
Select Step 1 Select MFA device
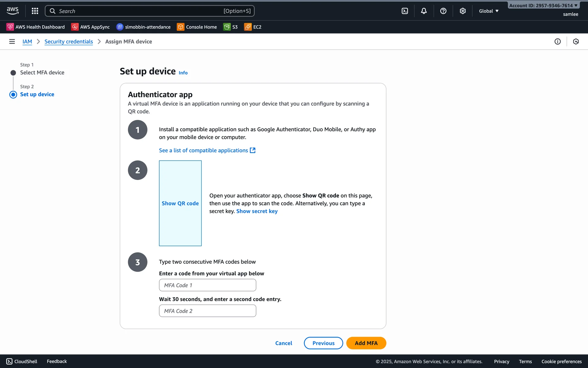[x=42, y=73]
